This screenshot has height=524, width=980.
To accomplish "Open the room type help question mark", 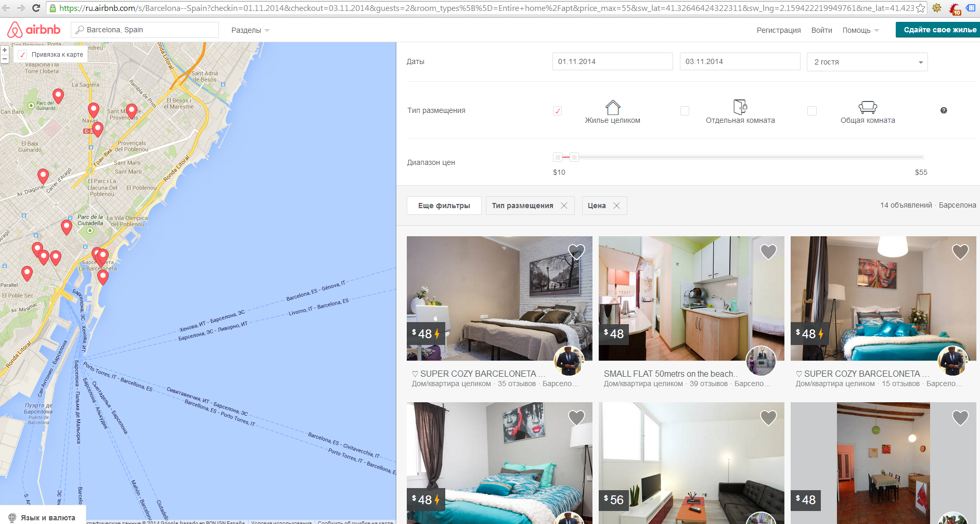I will tap(944, 110).
